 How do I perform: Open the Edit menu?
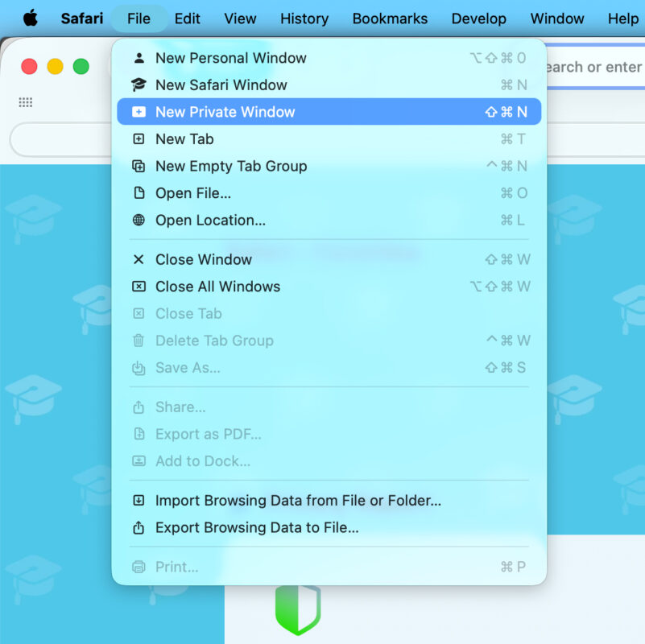[x=187, y=19]
